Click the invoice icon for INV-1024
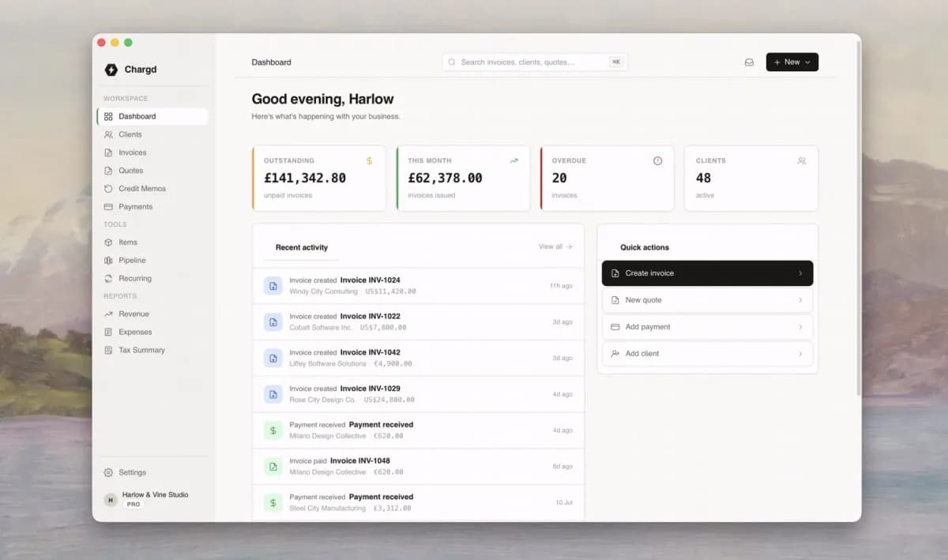948x560 pixels. 273,286
